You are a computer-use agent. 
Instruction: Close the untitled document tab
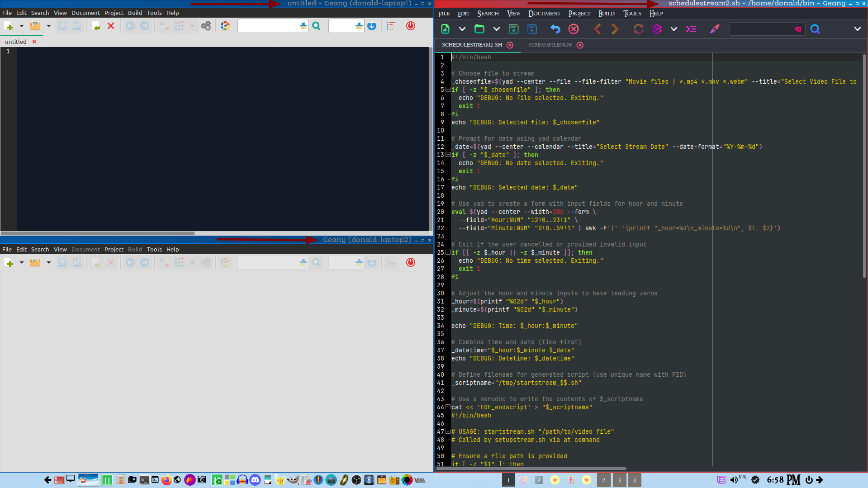[x=34, y=42]
